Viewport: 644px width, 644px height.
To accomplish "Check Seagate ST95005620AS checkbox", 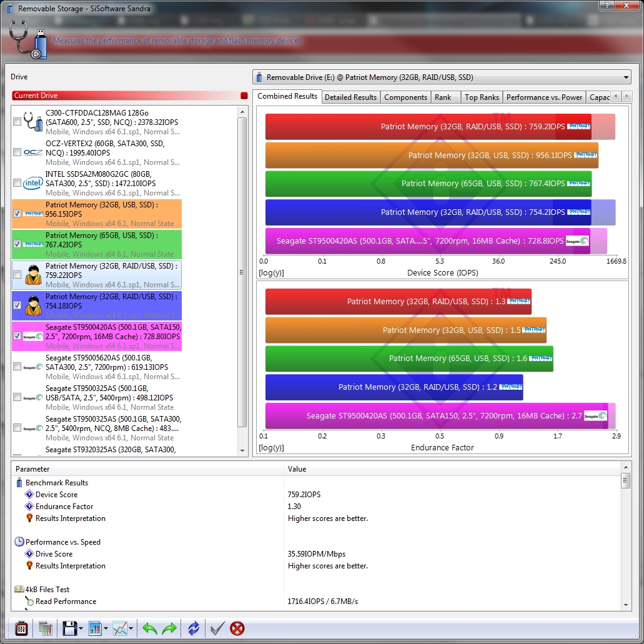I will tap(17, 367).
